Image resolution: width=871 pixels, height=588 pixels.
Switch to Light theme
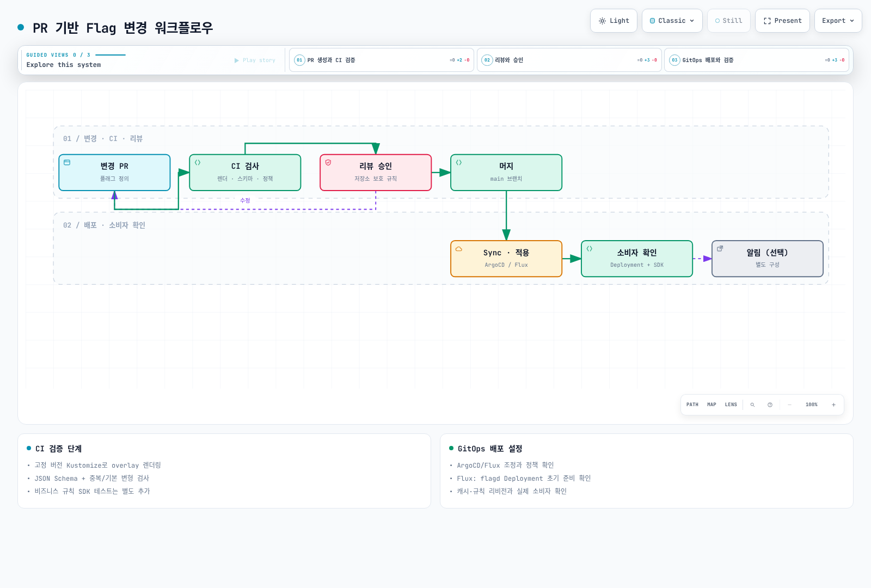614,21
